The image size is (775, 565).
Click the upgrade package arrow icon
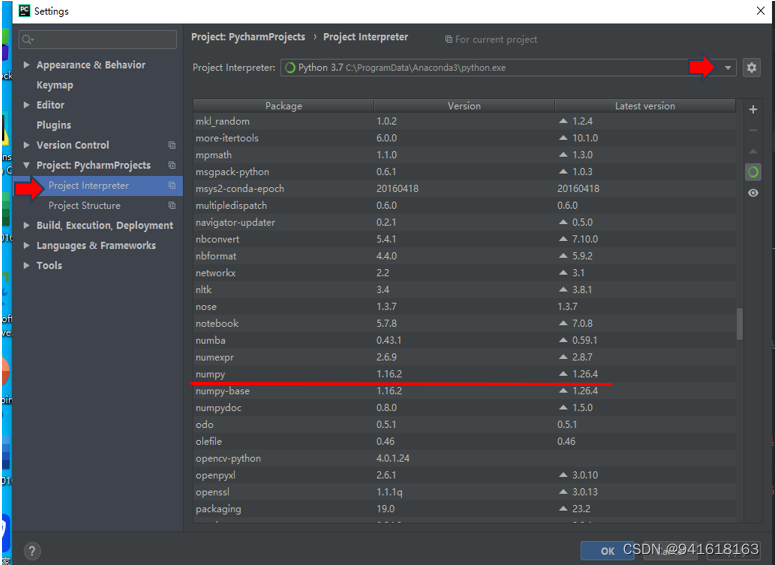pyautogui.click(x=753, y=151)
